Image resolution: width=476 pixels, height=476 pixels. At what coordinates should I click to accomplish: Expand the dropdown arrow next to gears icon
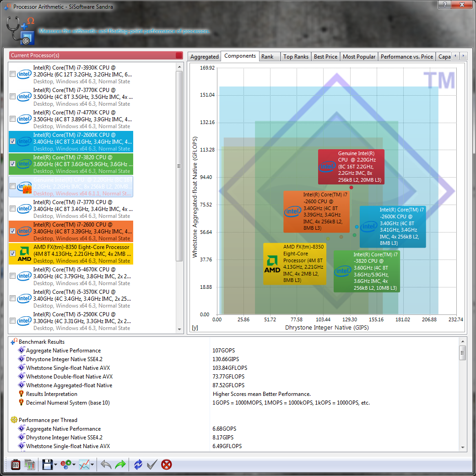74,465
